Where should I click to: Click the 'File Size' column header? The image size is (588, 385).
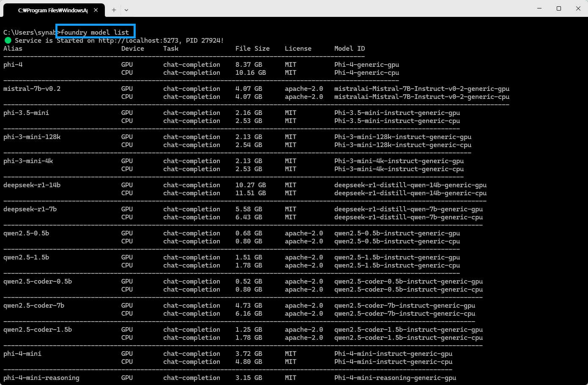click(252, 49)
